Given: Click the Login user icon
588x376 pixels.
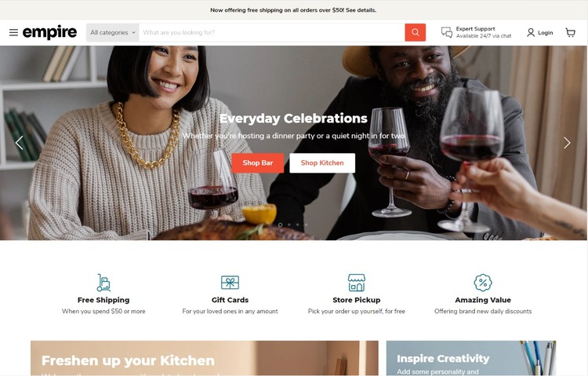Looking at the screenshot, I should [x=531, y=33].
